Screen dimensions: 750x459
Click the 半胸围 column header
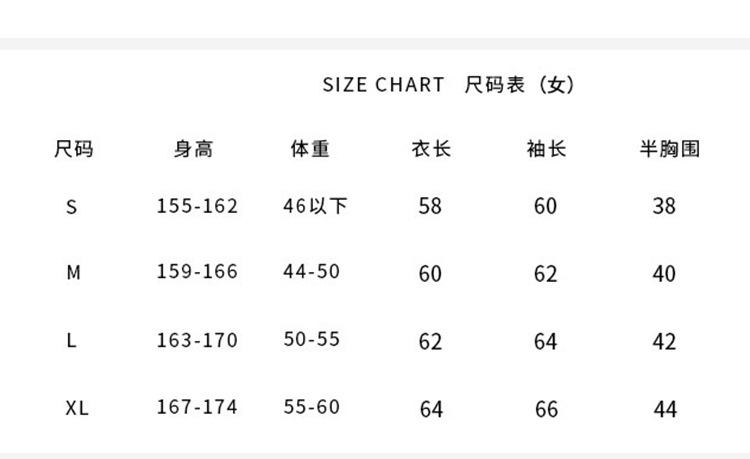pos(669,150)
